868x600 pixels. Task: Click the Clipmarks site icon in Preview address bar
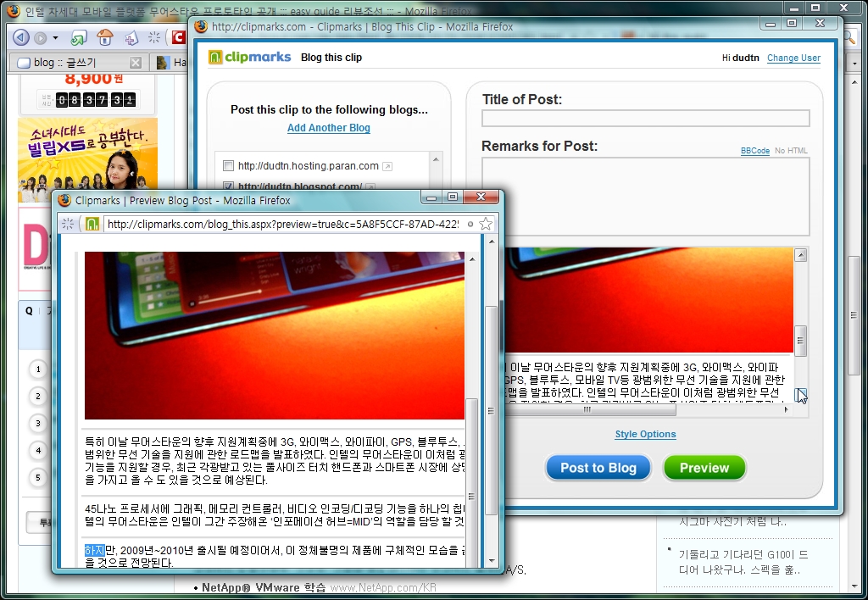tap(92, 224)
